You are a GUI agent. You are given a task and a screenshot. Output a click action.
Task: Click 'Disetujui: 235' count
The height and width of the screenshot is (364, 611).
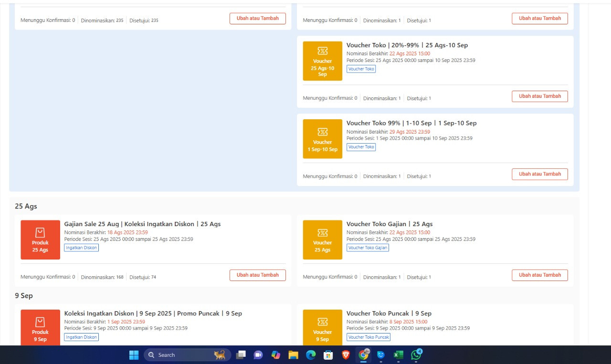pyautogui.click(x=144, y=21)
